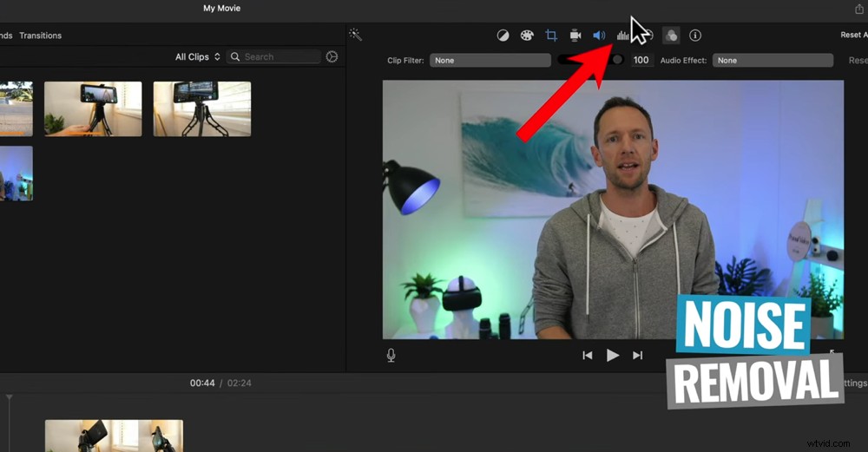Open clip filter and audio effects tool
Viewport: 868px width, 452px height.
coord(671,36)
